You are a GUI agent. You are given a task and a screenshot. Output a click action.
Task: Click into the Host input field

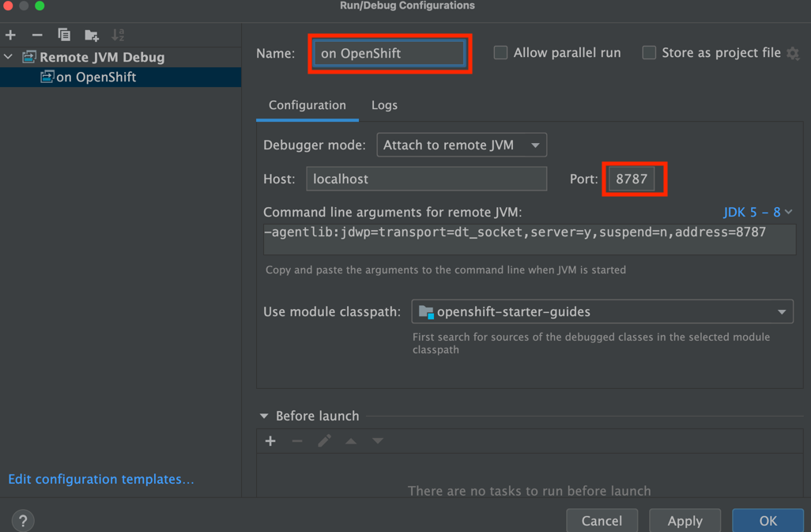click(x=426, y=179)
